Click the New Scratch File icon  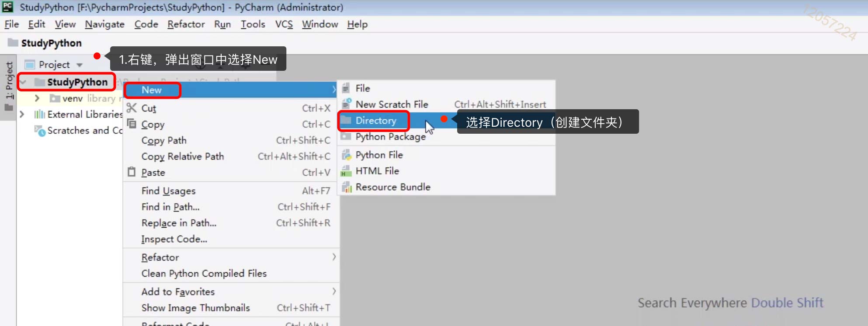pos(346,104)
